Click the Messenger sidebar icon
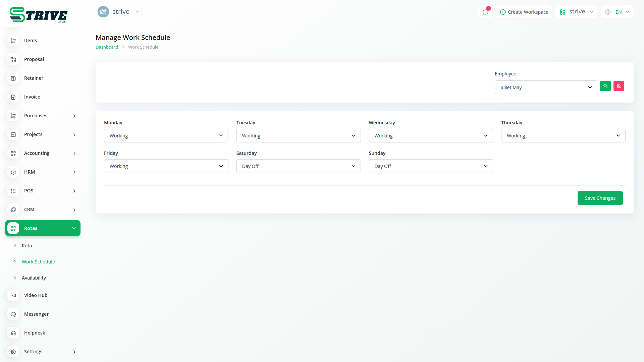 13,314
